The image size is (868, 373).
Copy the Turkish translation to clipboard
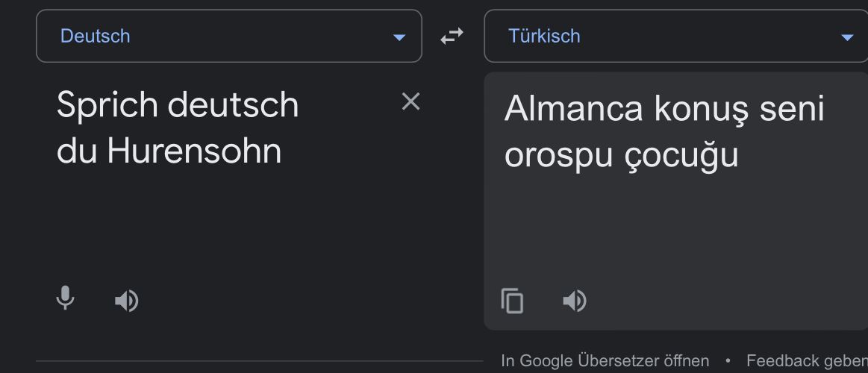[x=512, y=301]
